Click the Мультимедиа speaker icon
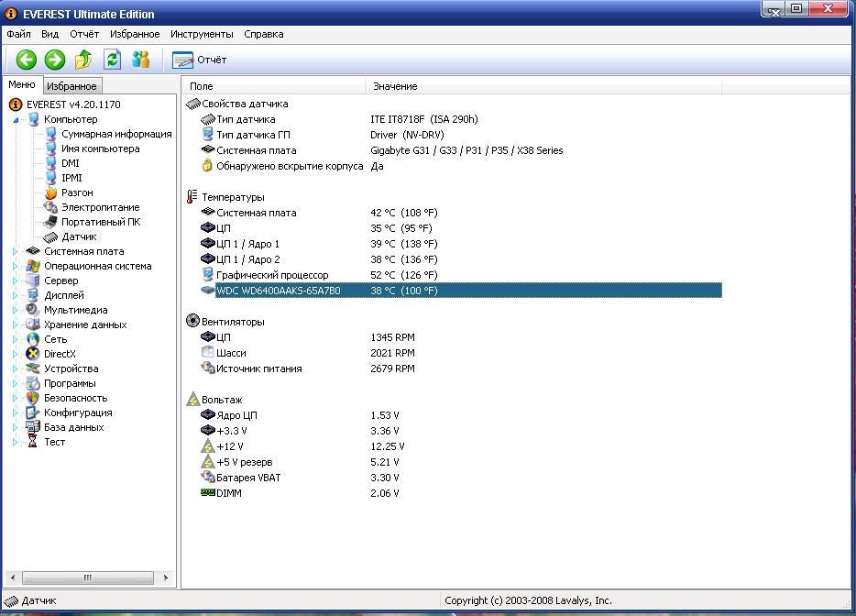The image size is (856, 616). (x=33, y=310)
